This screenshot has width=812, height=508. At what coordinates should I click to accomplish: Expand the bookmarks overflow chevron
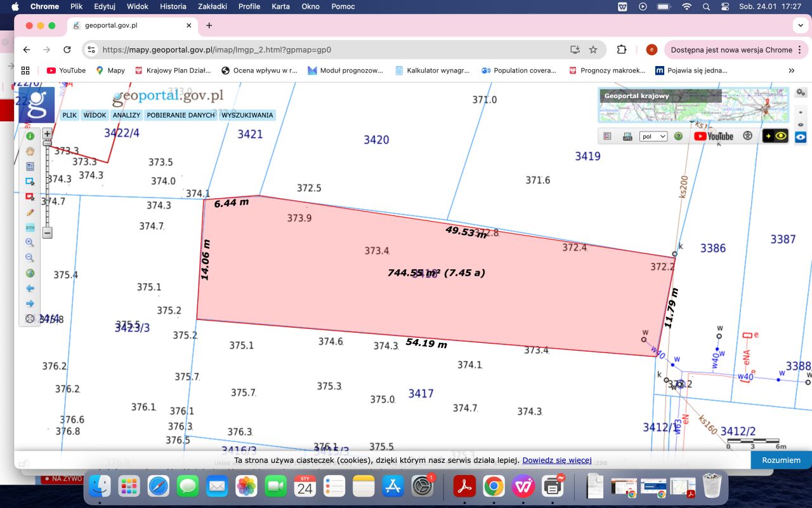tap(792, 70)
